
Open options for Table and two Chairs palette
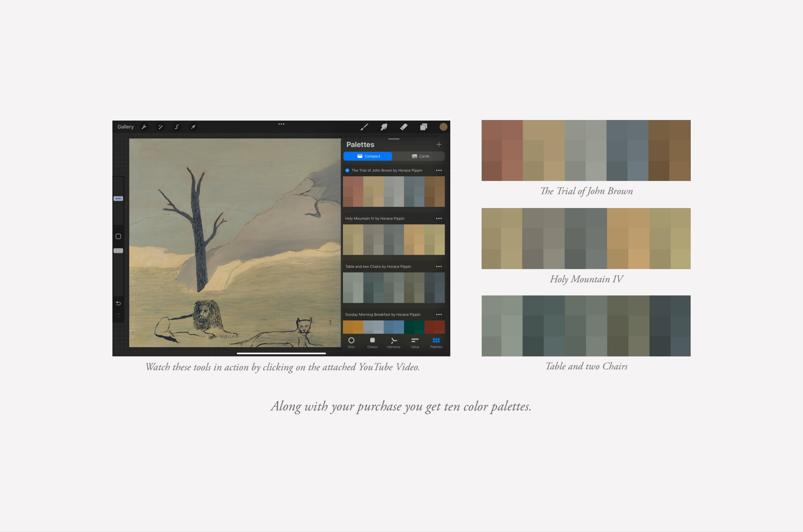(439, 266)
